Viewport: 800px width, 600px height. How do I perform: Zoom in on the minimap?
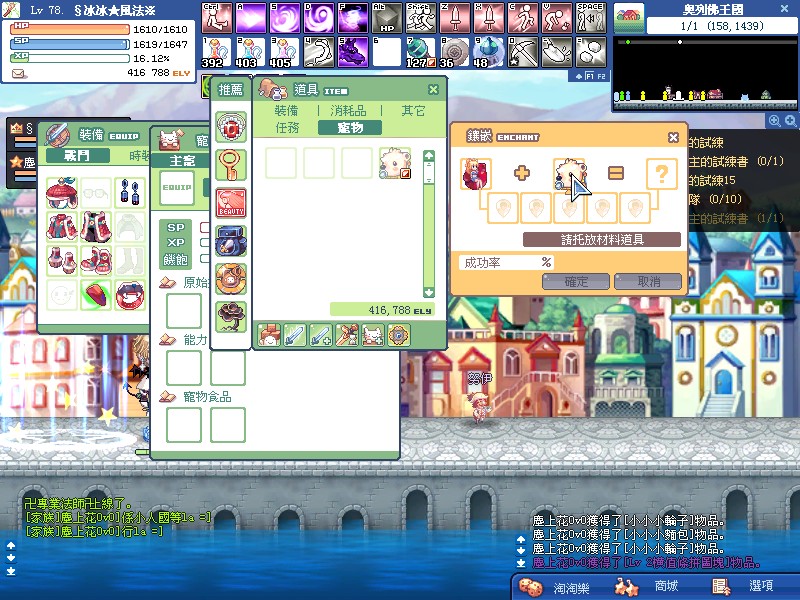coord(774,121)
